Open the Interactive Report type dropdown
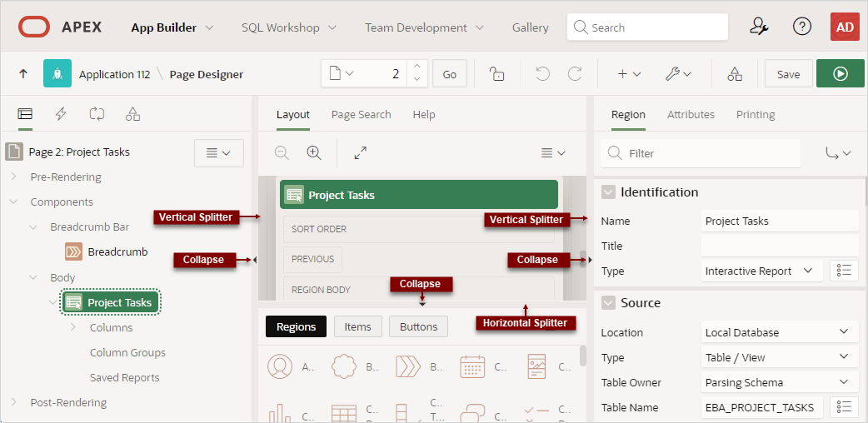Screen dimensions: 868x423 763,271
